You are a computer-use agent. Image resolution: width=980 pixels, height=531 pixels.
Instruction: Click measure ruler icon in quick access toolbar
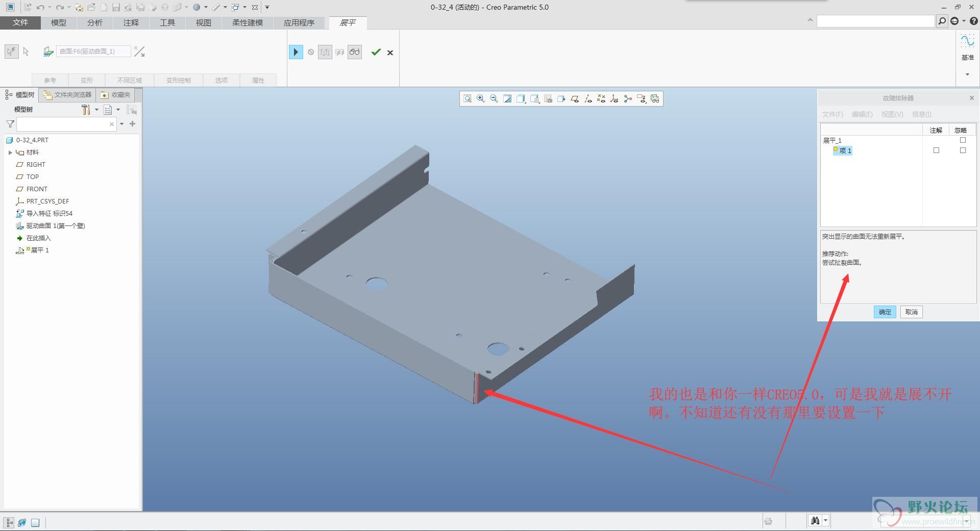(x=216, y=7)
